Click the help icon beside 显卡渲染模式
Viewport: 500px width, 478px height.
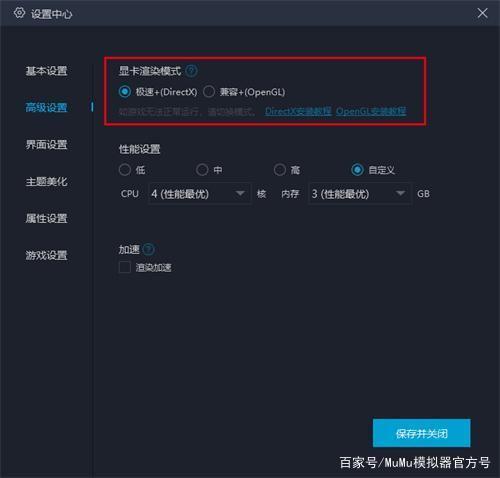click(x=191, y=71)
